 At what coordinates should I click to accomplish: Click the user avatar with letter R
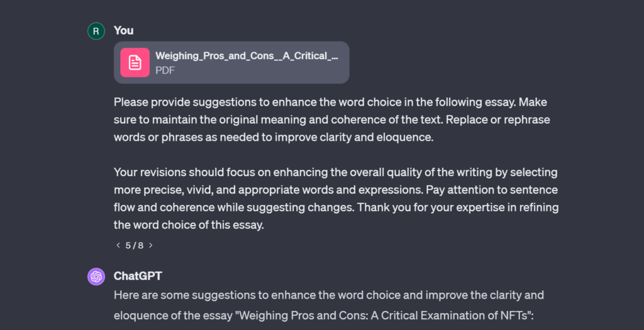coord(96,31)
